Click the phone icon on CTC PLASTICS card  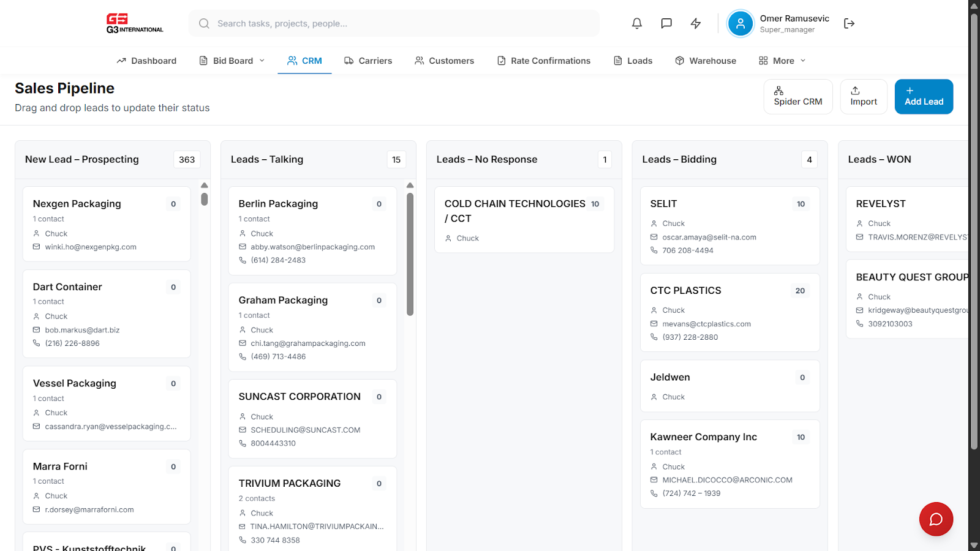point(654,337)
